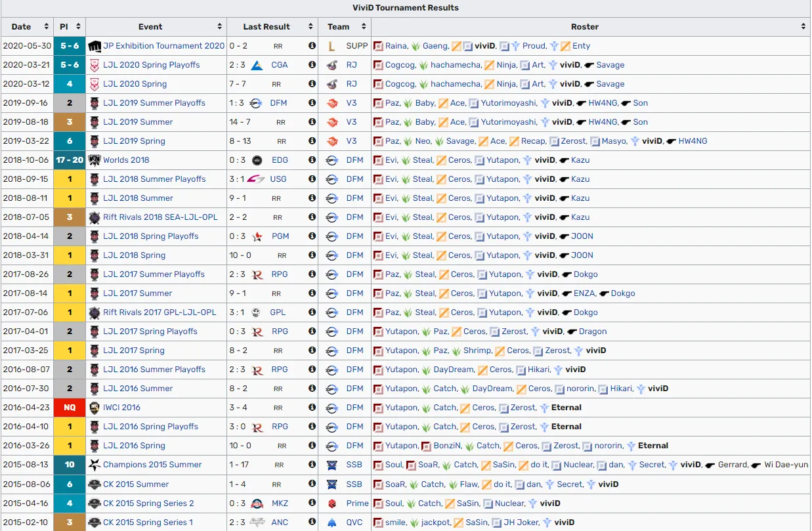Open the Rift Rivals 2017 GPL-LJL-OPL link
This screenshot has height=531, width=812.
tap(159, 312)
